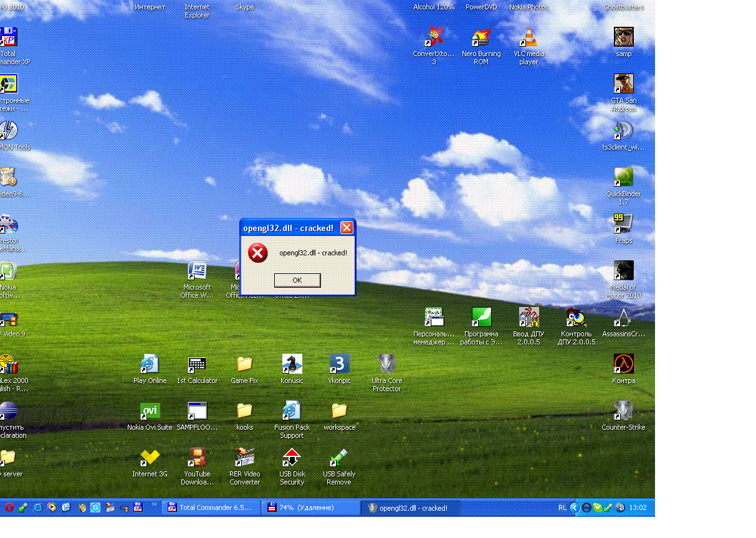Launch Total Commander XP from Quick Launch
The height and width of the screenshot is (538, 756).
pos(138,507)
